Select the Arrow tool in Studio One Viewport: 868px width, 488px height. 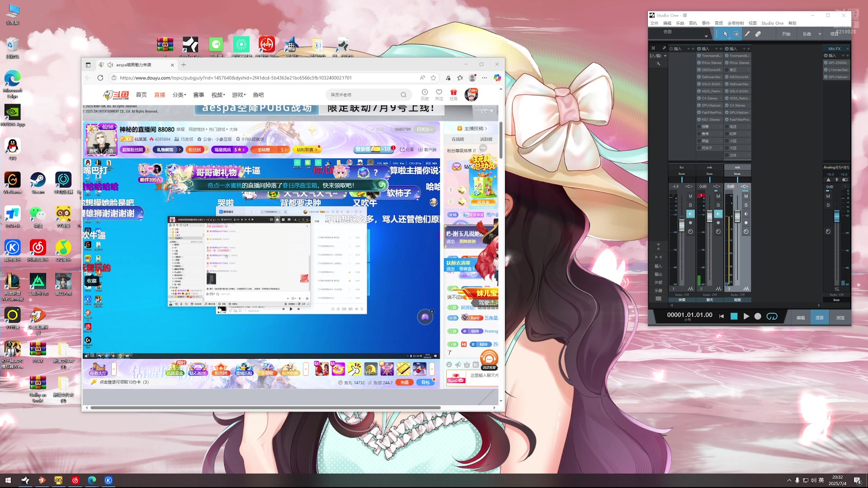click(x=725, y=34)
